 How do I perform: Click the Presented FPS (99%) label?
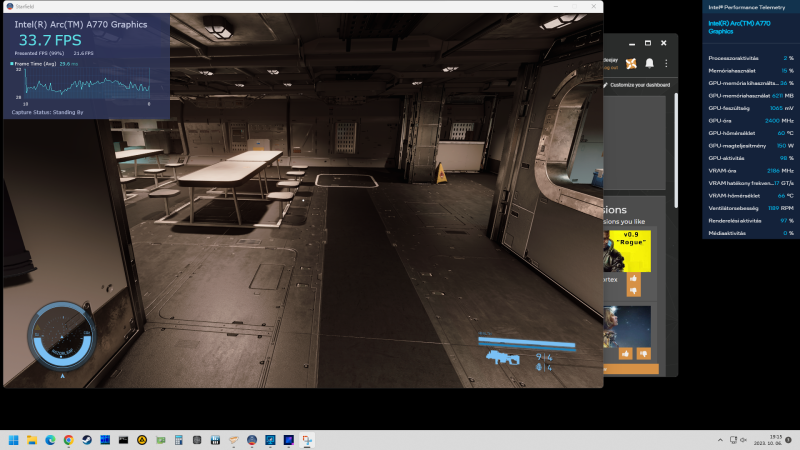39,53
